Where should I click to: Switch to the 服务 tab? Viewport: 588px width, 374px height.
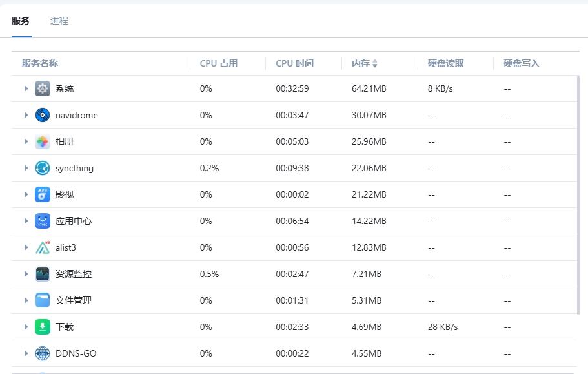point(21,21)
